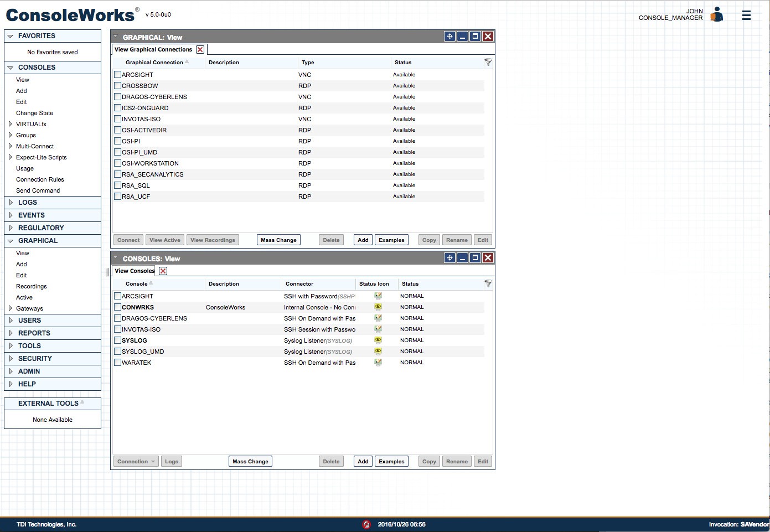Click the filter funnel in Graphical Connections table

(488, 62)
